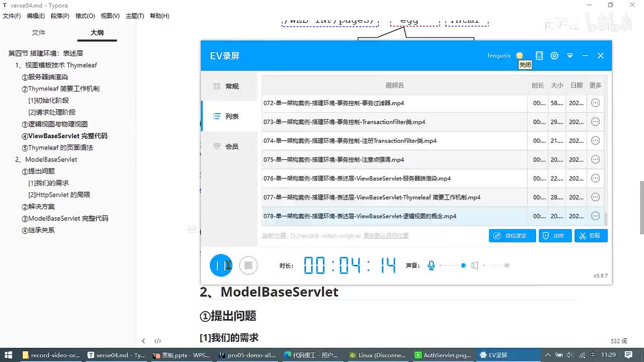This screenshot has height=362, width=644.
Task: Click the 加密 button
Action: pos(555,236)
